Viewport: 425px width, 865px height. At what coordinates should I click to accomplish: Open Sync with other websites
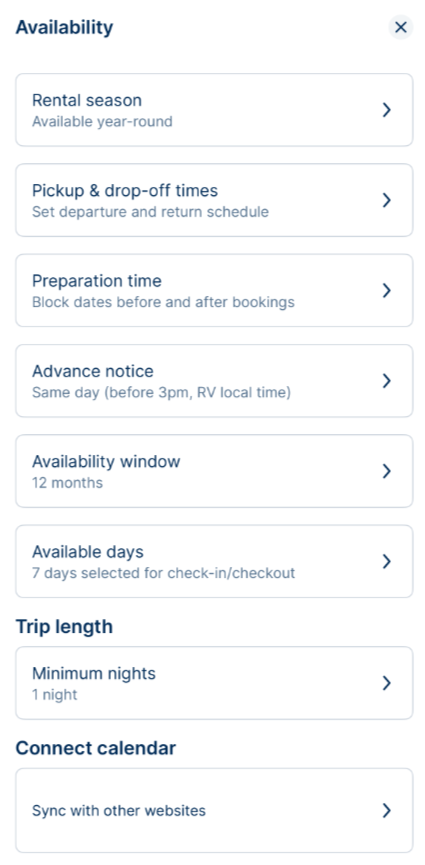(x=214, y=810)
